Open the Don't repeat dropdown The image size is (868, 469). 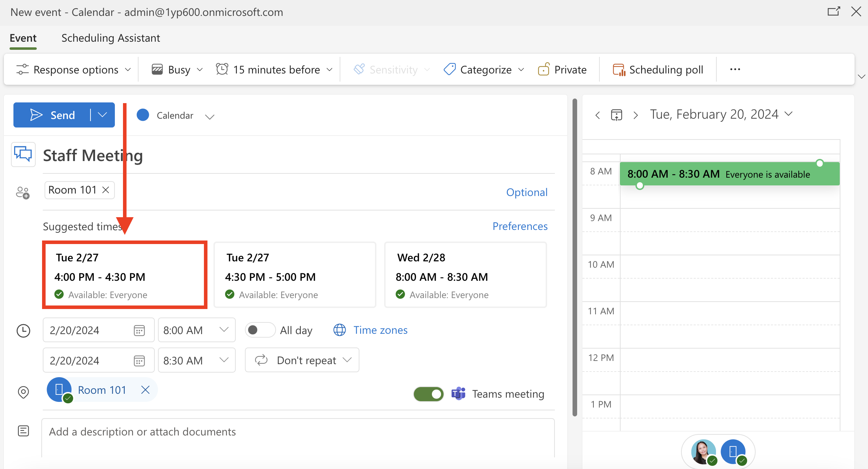coord(302,360)
